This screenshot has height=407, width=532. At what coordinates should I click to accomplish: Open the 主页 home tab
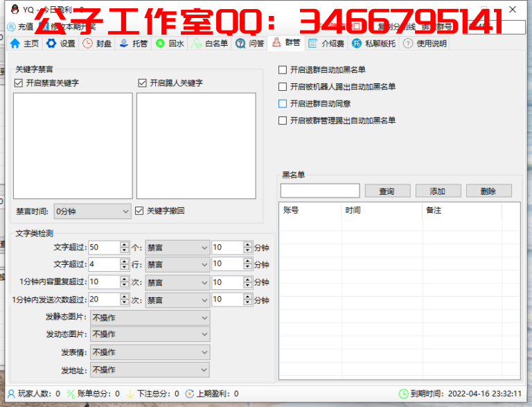click(x=24, y=44)
